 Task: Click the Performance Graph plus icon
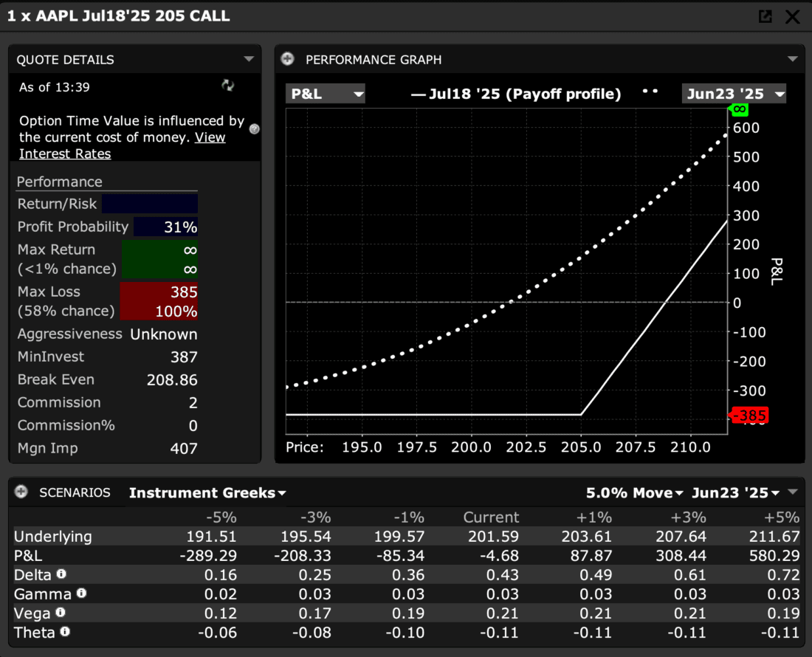click(x=287, y=59)
